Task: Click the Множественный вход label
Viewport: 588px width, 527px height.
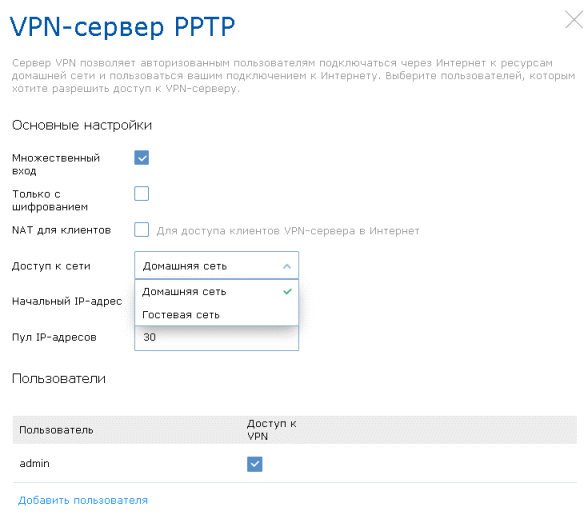Action: [56, 164]
